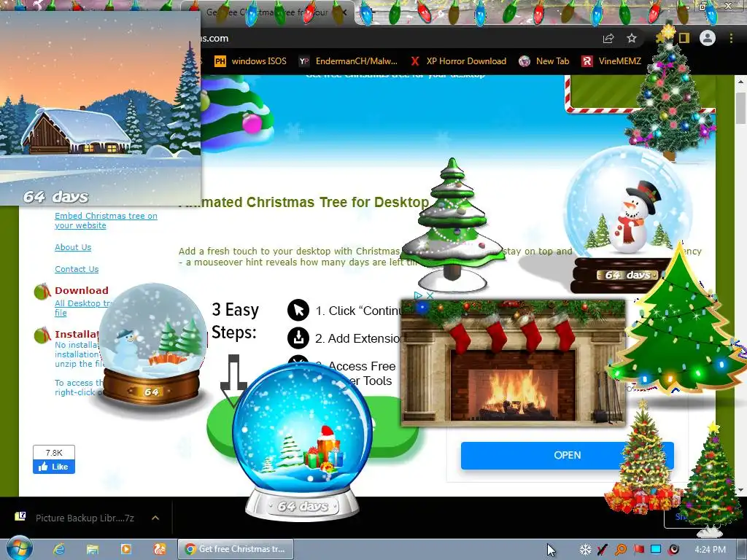This screenshot has height=560, width=747.
Task: Open Windows Explorer folder from taskbar
Action: click(93, 549)
